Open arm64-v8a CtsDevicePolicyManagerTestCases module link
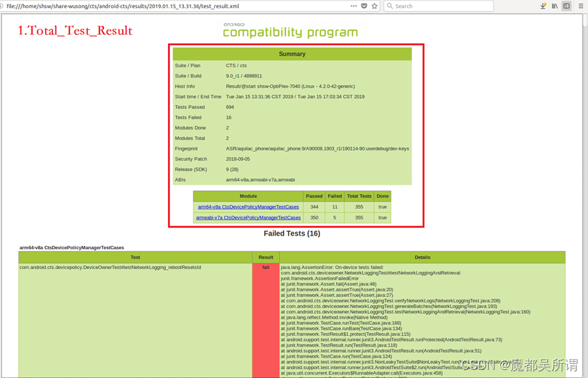 248,207
